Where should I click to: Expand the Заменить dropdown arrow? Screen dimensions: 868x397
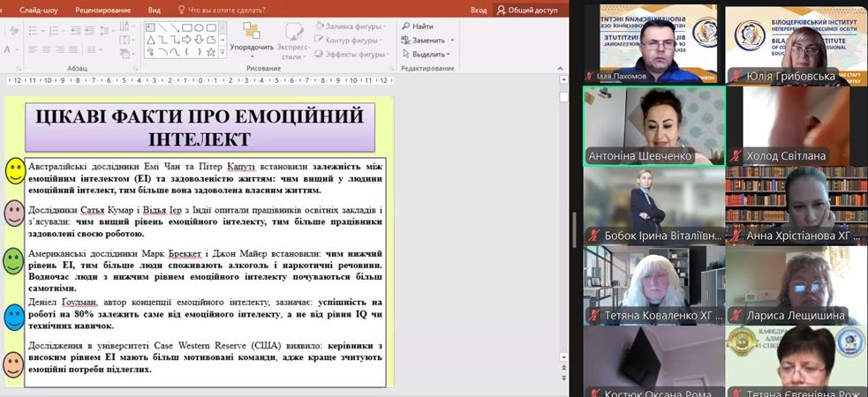click(x=452, y=41)
